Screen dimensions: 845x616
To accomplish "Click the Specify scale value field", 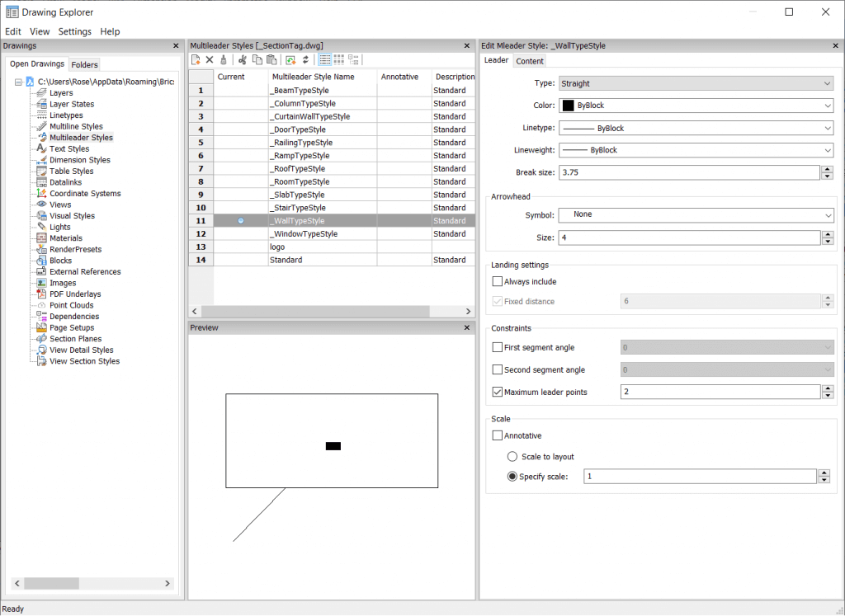I will pyautogui.click(x=700, y=476).
